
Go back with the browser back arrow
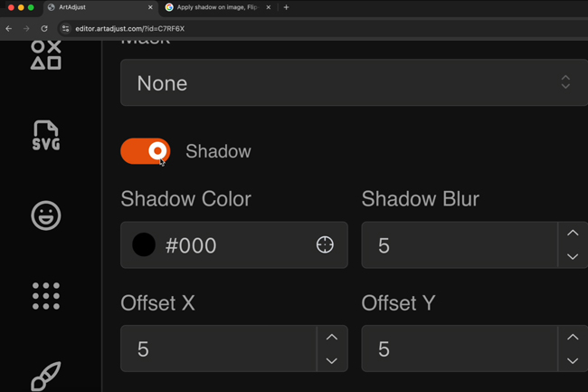[x=9, y=28]
